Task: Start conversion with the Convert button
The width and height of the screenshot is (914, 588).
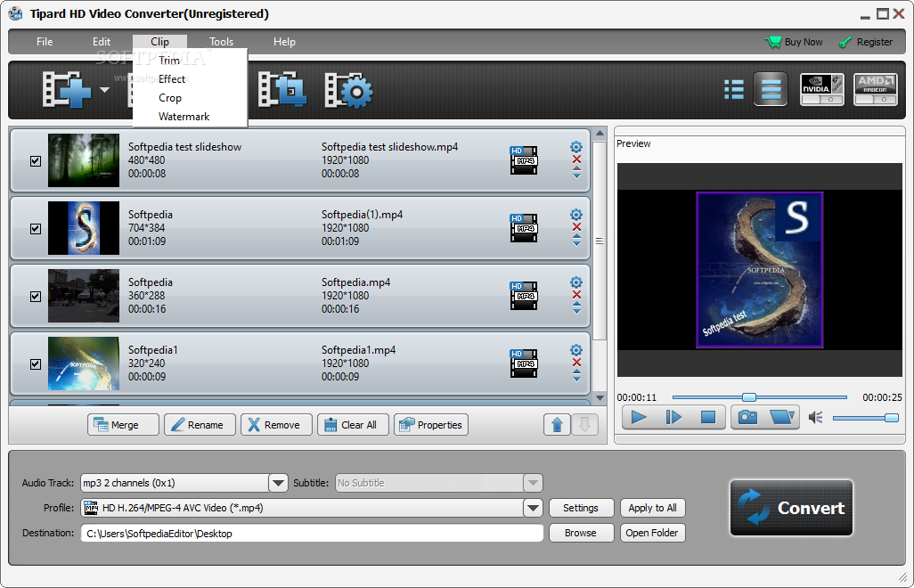Action: (791, 508)
